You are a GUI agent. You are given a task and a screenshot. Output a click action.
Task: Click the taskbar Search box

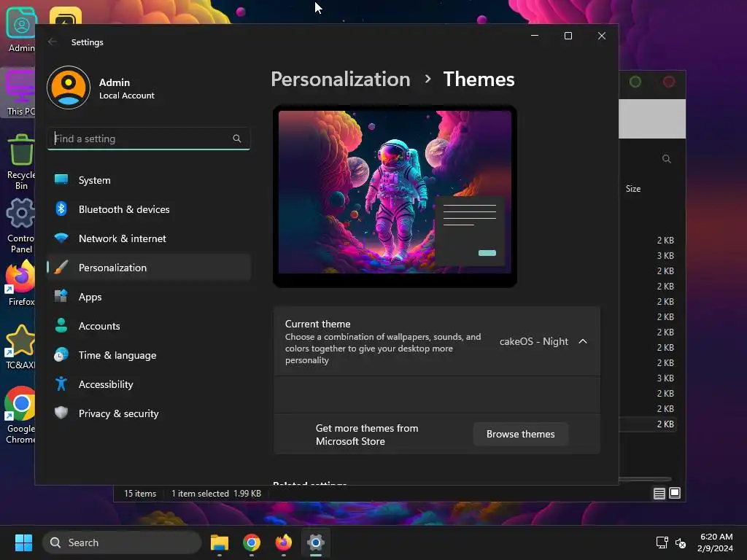pos(122,542)
